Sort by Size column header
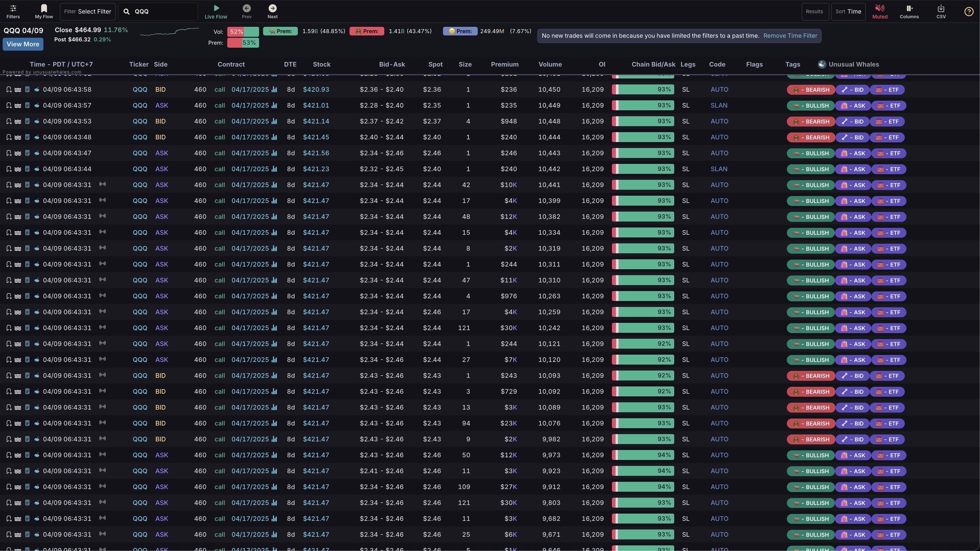 [465, 64]
